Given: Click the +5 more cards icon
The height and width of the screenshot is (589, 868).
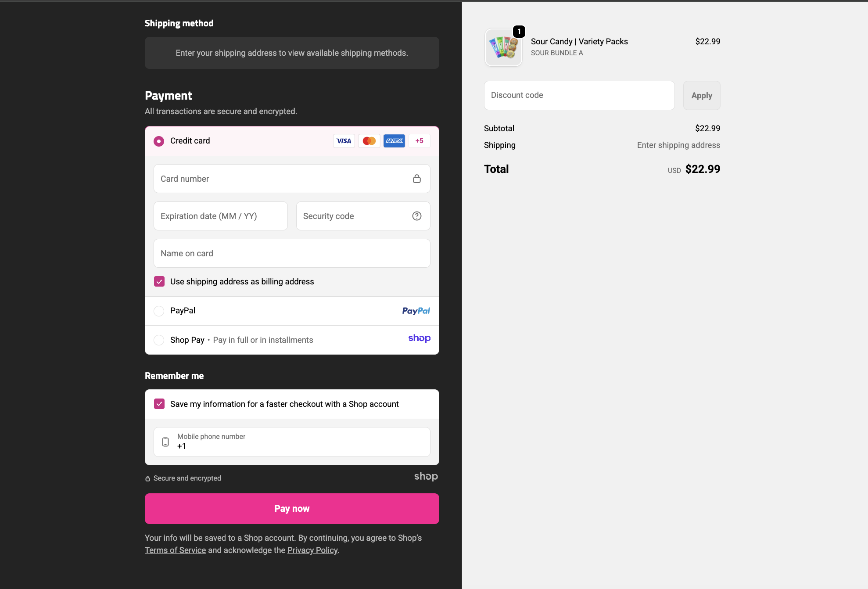Looking at the screenshot, I should pyautogui.click(x=419, y=141).
